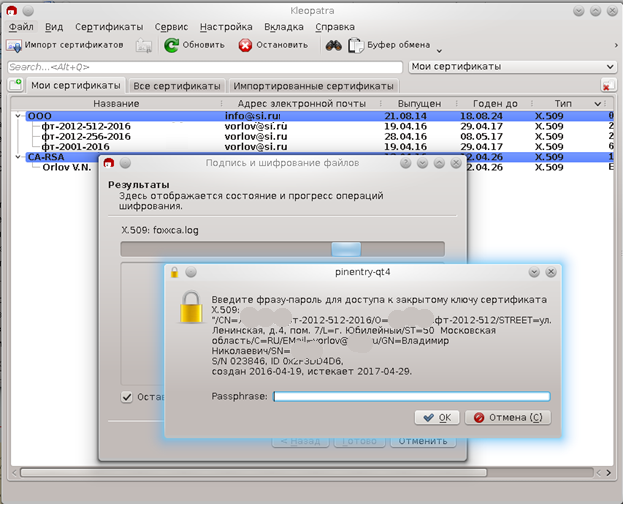Click the right scroll arrow of the list
This screenshot has height=505, width=624.
click(x=608, y=473)
